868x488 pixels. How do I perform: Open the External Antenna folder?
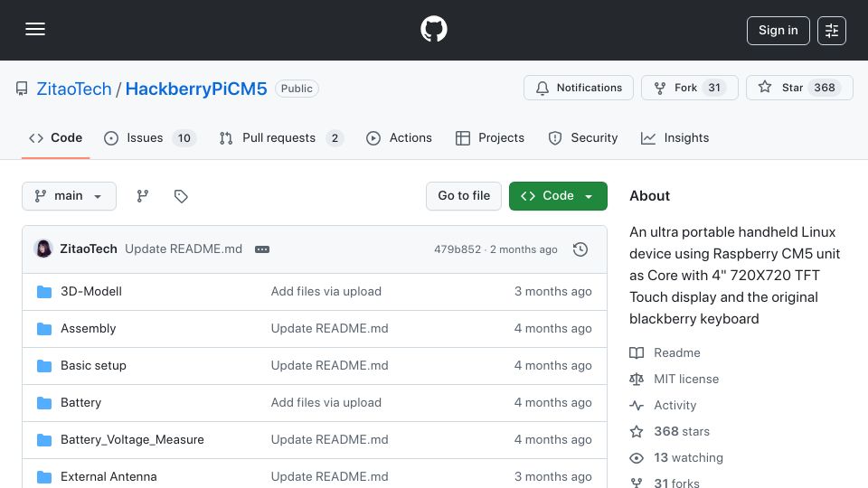click(108, 477)
